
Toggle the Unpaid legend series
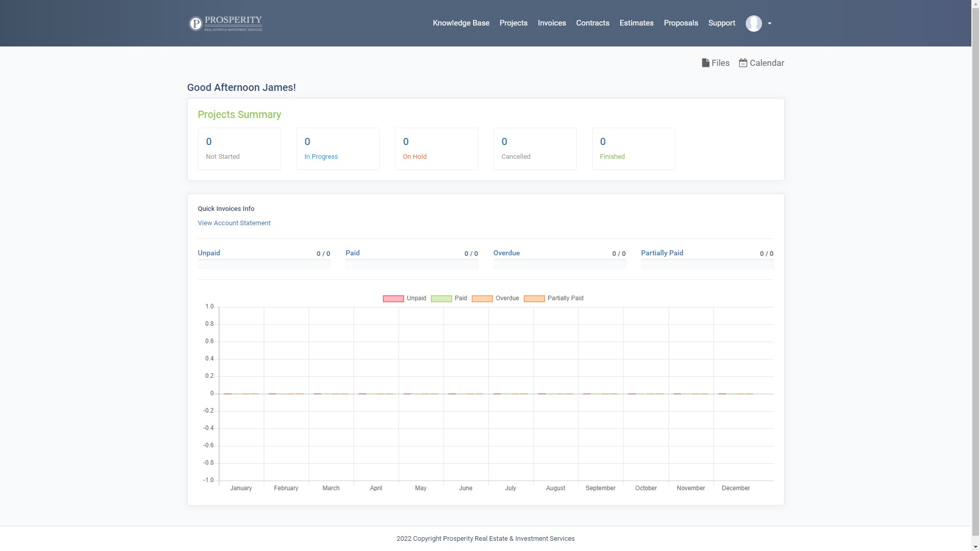tap(404, 298)
